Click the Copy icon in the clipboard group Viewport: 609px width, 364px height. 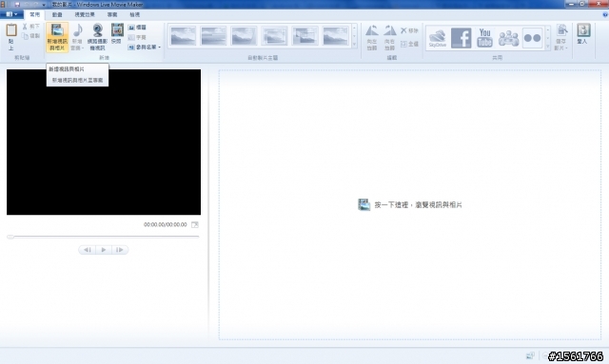pos(25,36)
